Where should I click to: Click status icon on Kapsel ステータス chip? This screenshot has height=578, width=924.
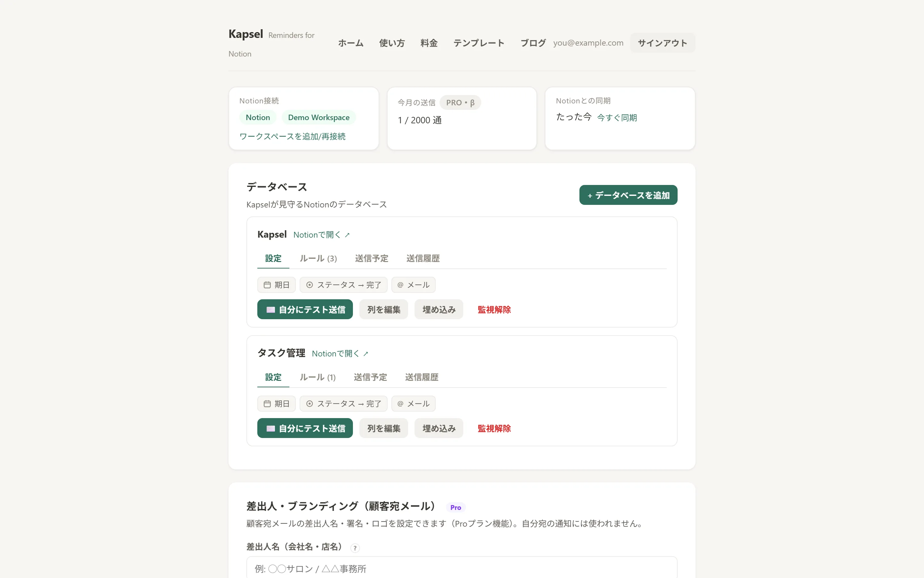(x=310, y=285)
